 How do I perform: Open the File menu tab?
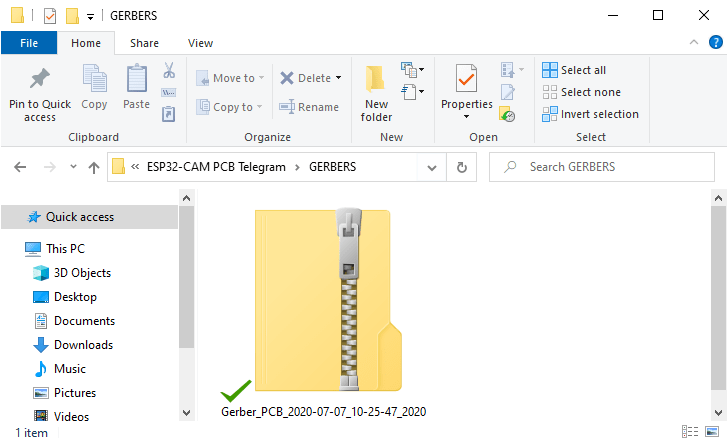coord(29,43)
